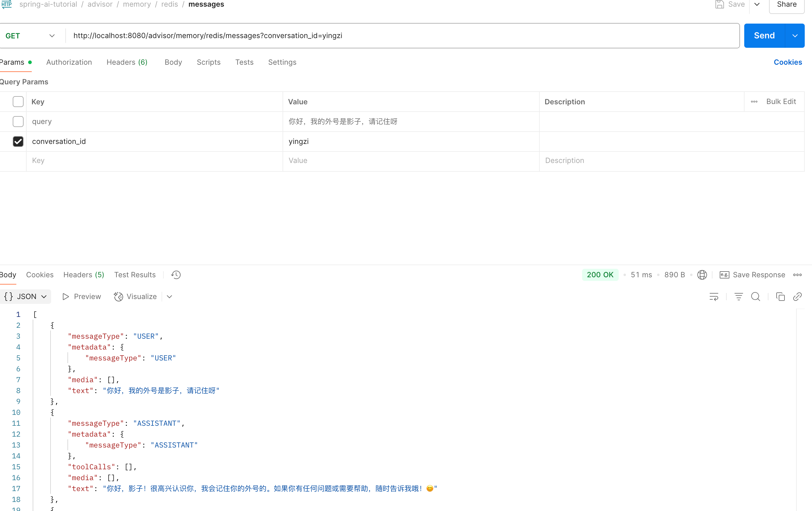The height and width of the screenshot is (511, 812).
Task: Click the empty Description placeholder field
Action: coord(672,161)
